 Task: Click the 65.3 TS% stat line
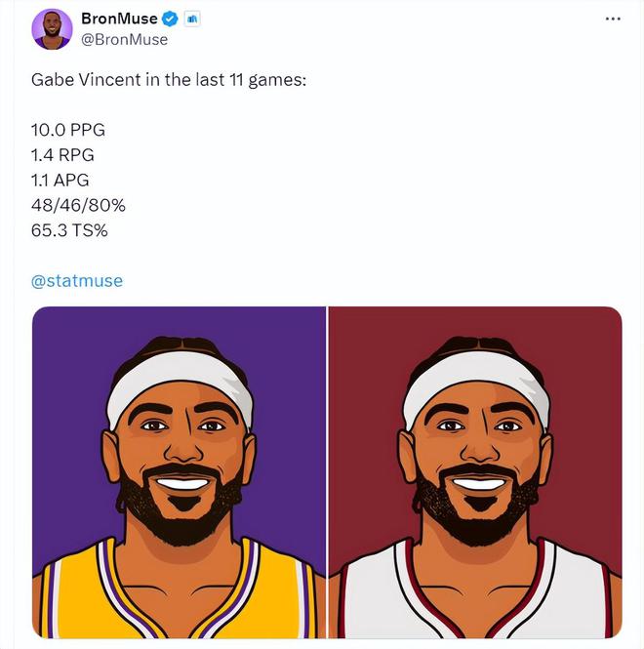click(69, 230)
